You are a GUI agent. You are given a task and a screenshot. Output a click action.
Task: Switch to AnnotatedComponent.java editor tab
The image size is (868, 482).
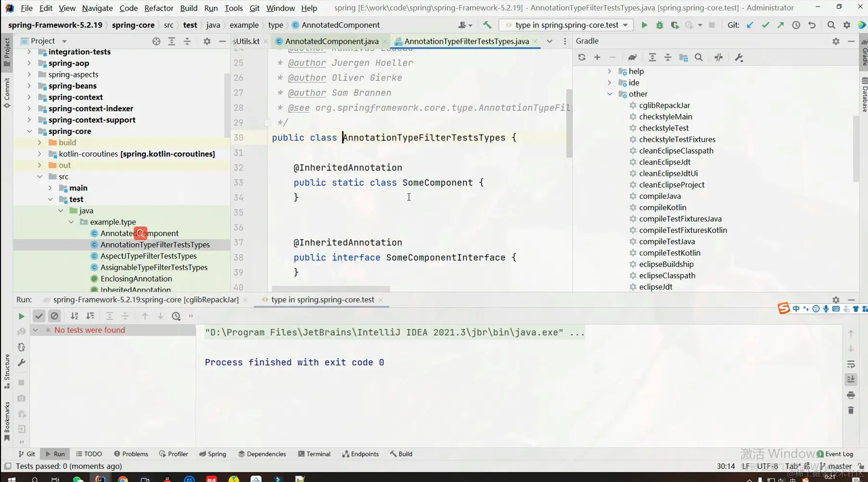click(x=332, y=41)
